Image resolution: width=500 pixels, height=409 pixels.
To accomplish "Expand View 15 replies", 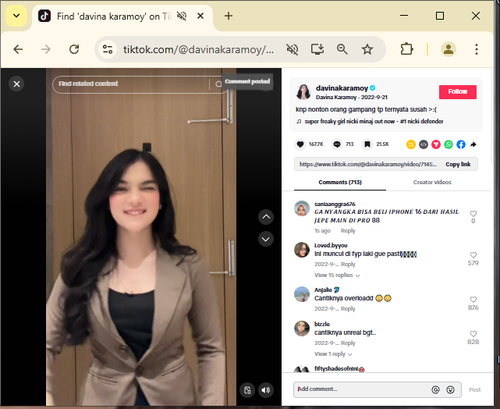I will click(337, 275).
